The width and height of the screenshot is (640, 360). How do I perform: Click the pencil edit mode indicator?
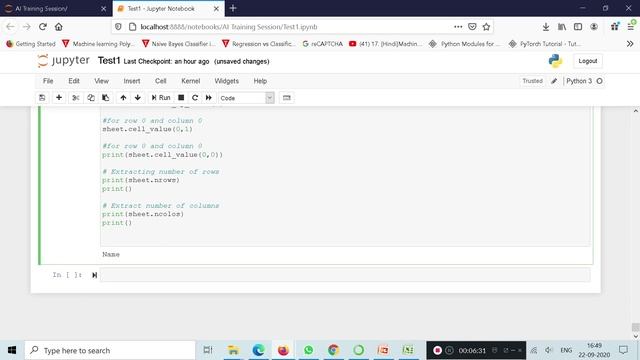pyautogui.click(x=554, y=81)
